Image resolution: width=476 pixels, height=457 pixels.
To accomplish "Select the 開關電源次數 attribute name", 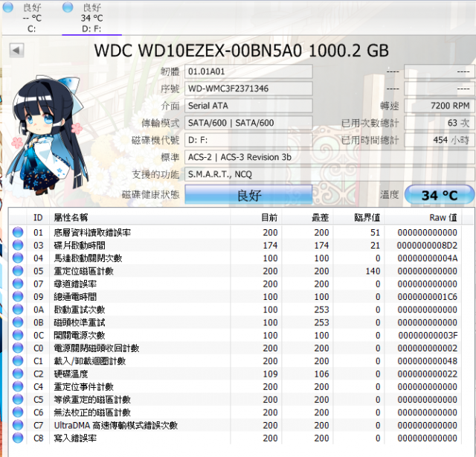I will (x=80, y=335).
